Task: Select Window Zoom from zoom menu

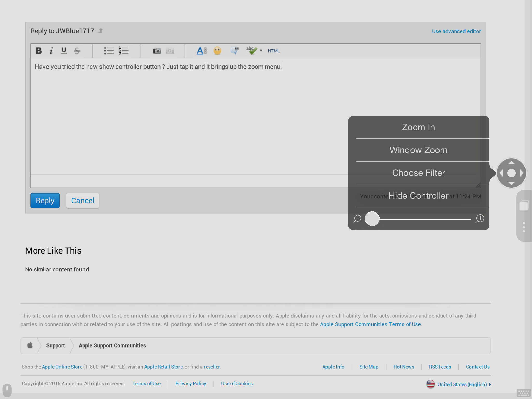Action: click(418, 150)
